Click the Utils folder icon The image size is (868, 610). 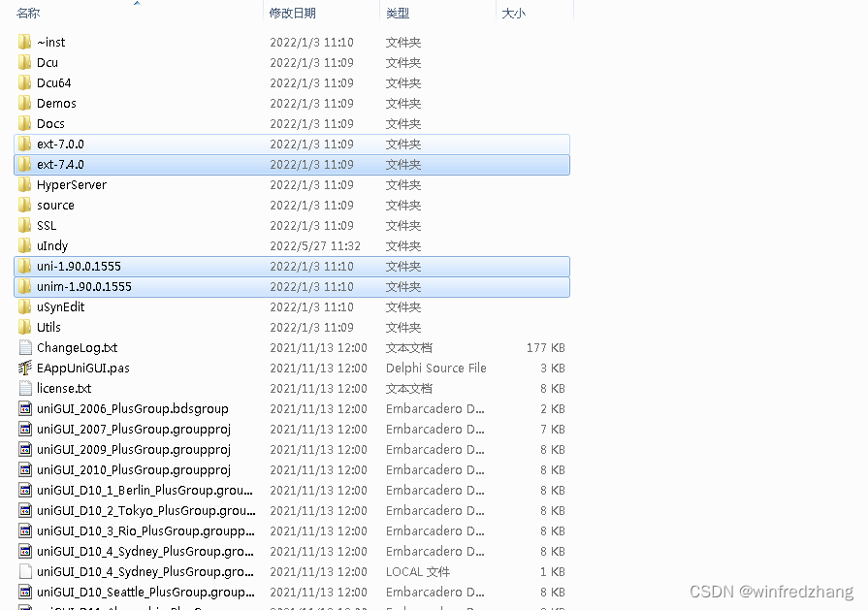pyautogui.click(x=25, y=327)
